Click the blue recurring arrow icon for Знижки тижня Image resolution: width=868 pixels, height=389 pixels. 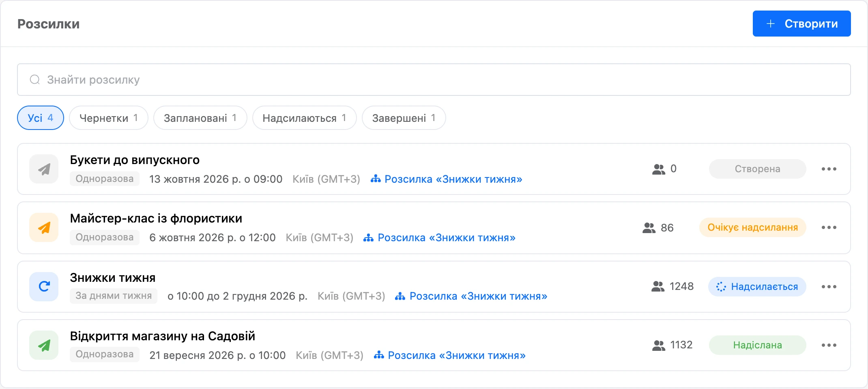click(44, 287)
